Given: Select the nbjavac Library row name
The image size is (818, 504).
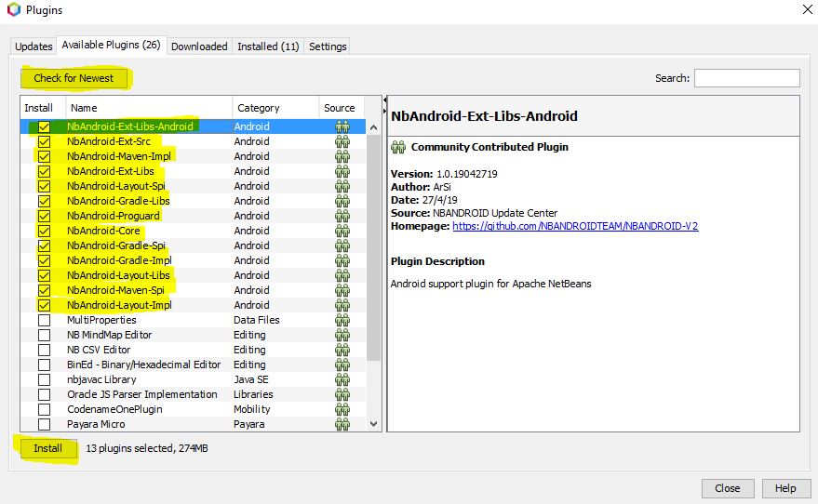Looking at the screenshot, I should (x=101, y=379).
